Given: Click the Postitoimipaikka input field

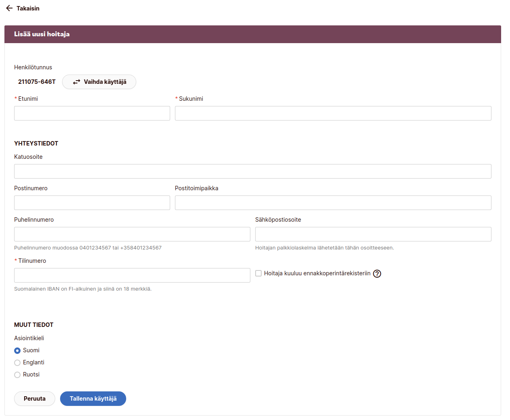Looking at the screenshot, I should 333,203.
